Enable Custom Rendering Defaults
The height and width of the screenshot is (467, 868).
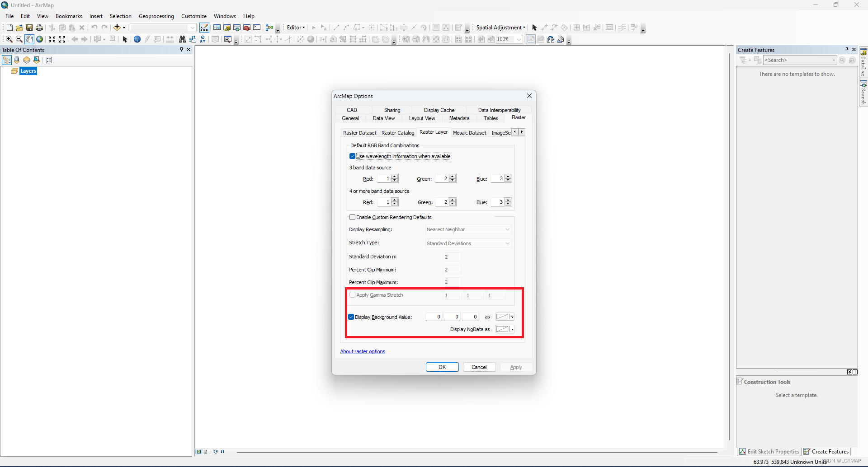(x=352, y=217)
